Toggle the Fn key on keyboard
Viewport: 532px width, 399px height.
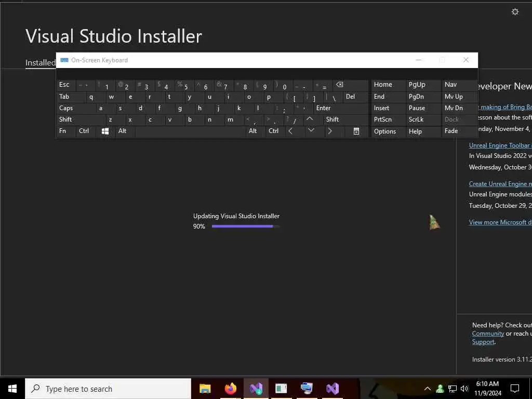[66, 131]
